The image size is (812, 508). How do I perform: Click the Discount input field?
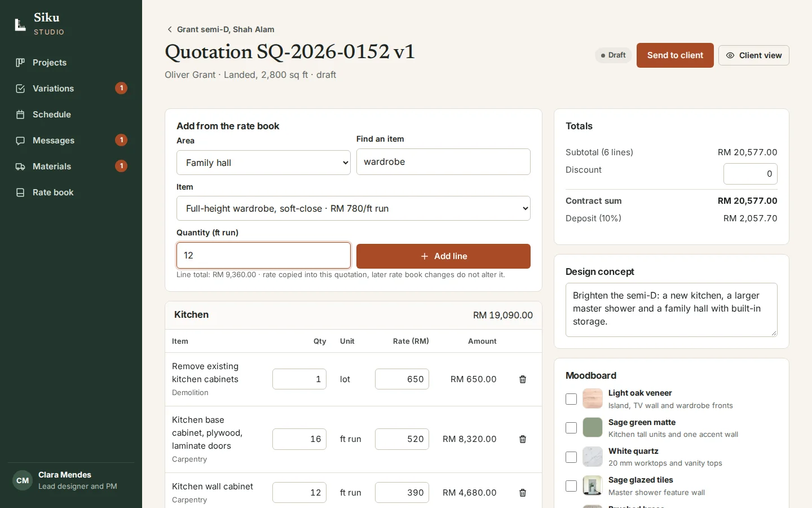751,174
